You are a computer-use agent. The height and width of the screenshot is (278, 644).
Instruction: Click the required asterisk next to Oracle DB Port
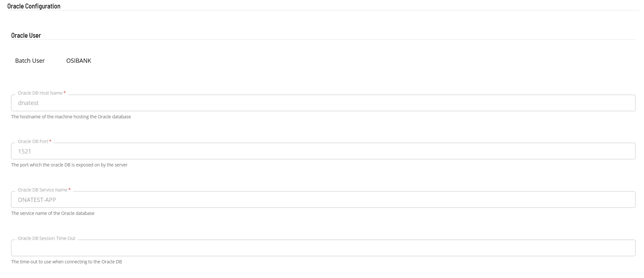pyautogui.click(x=50, y=141)
